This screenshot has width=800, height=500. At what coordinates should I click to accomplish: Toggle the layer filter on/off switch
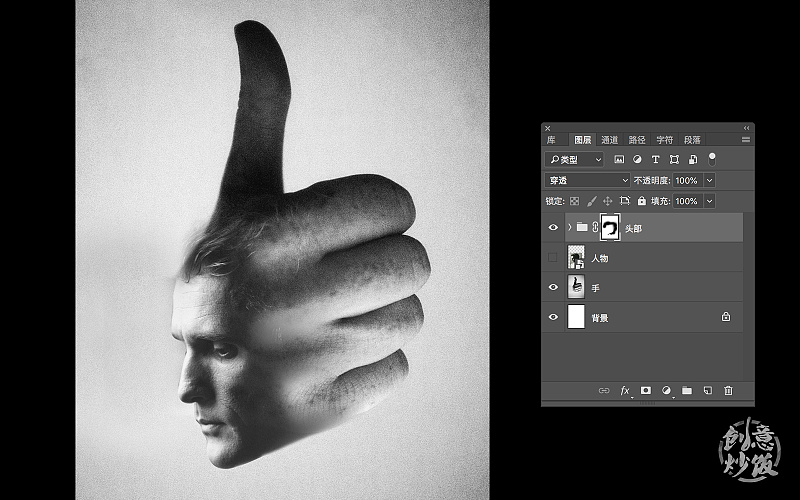coord(713,158)
